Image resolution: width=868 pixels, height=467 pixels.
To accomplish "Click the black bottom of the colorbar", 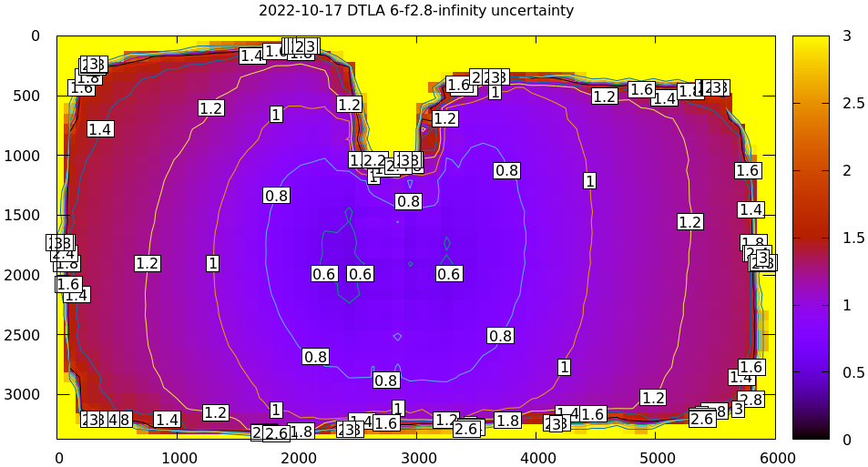I will pyautogui.click(x=811, y=430).
